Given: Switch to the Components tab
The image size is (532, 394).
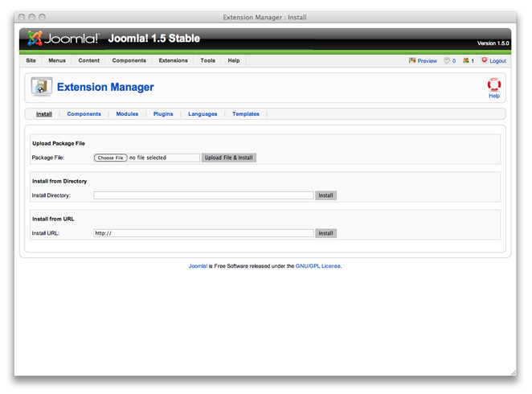Looking at the screenshot, I should [x=84, y=114].
